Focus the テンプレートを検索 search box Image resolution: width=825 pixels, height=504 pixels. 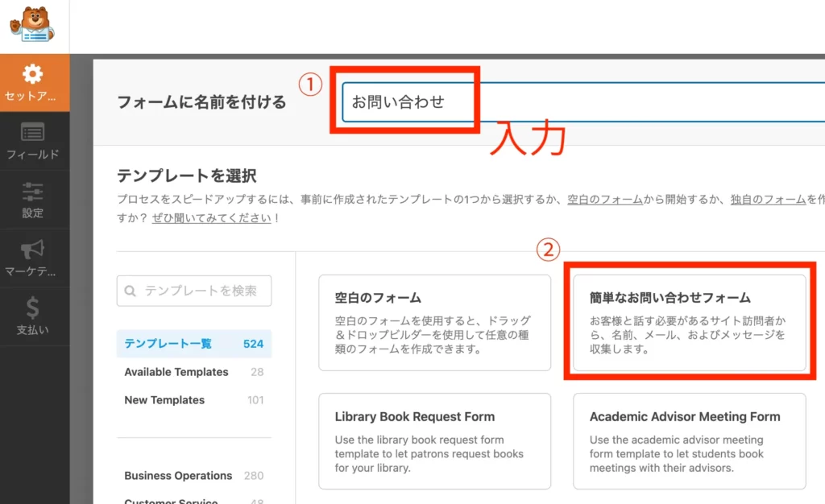click(x=194, y=291)
